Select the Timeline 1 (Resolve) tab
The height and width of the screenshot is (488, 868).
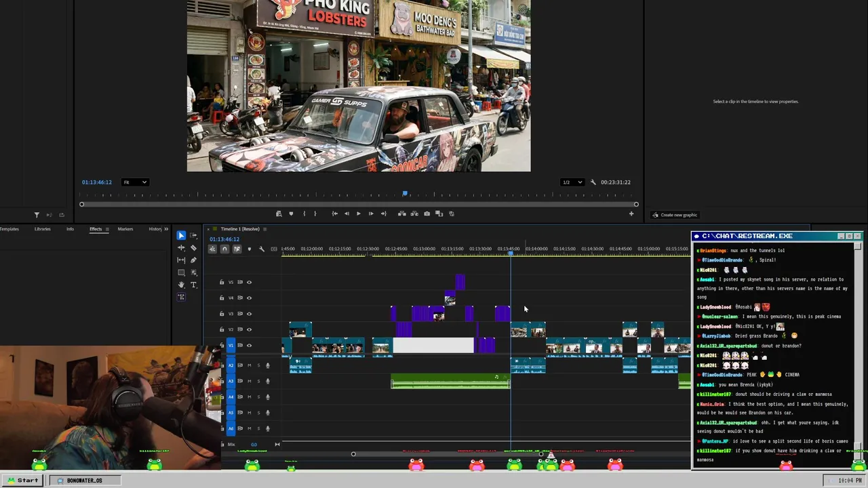click(240, 229)
